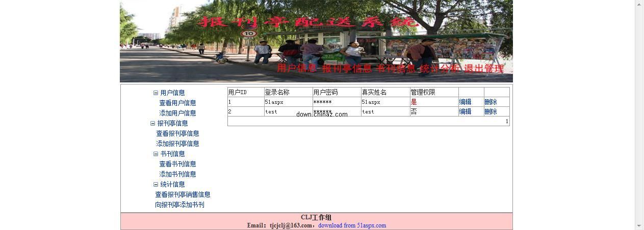Open 查看用户信息 in sidebar
The width and height of the screenshot is (644, 230).
177,103
